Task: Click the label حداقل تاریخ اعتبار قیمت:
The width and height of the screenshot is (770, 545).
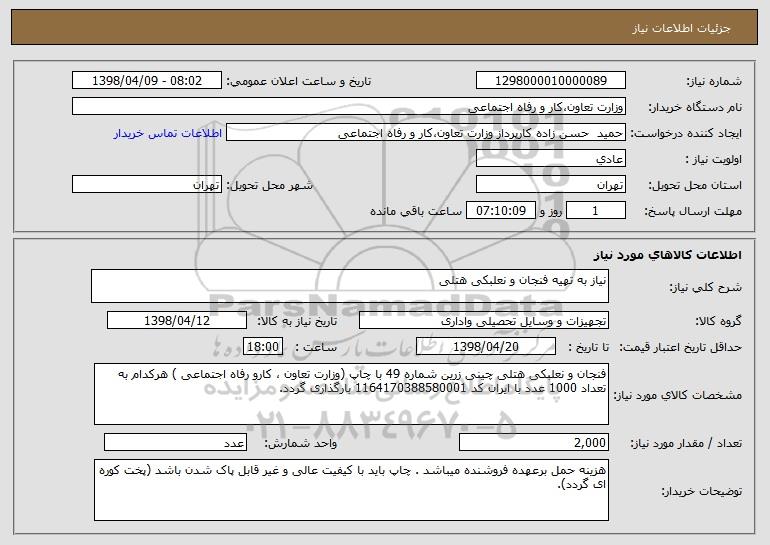Action: click(681, 347)
